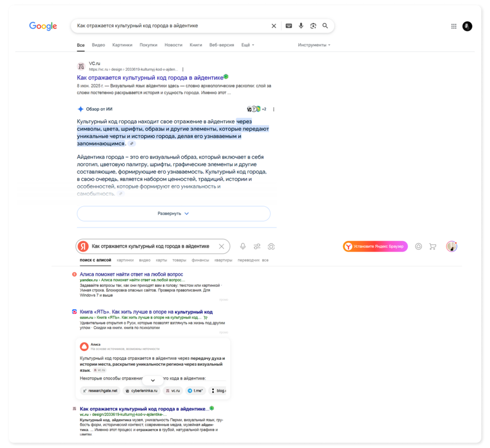
Task: Open Yandex image search camera
Action: (x=271, y=247)
